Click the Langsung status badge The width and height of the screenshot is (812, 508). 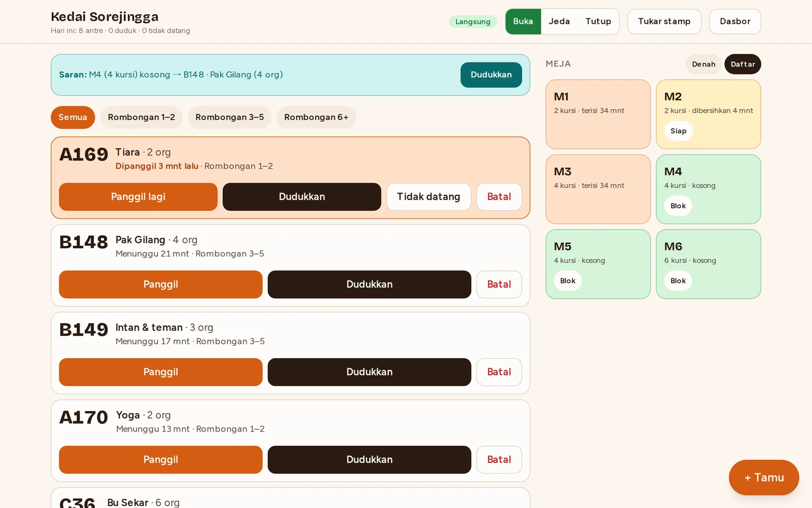(472, 21)
